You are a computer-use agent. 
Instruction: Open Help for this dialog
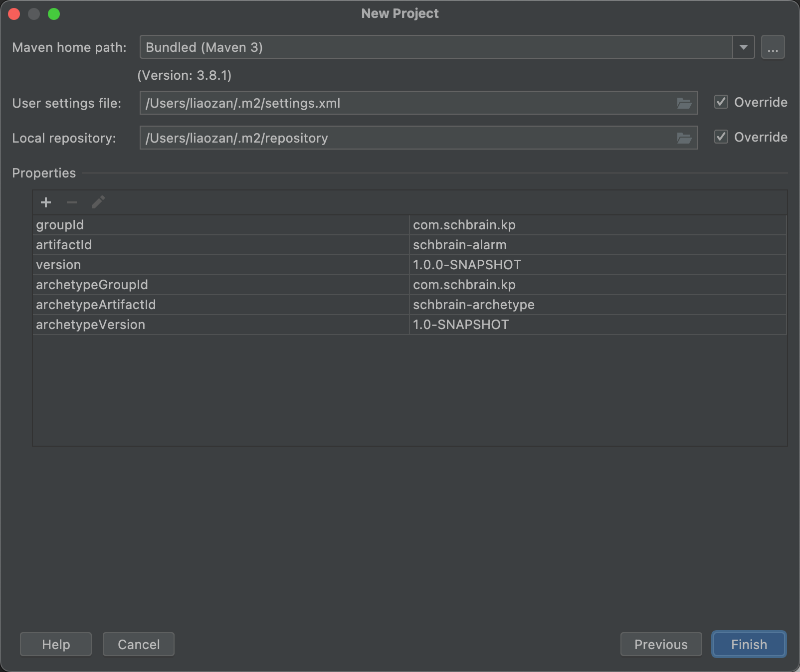pyautogui.click(x=56, y=645)
